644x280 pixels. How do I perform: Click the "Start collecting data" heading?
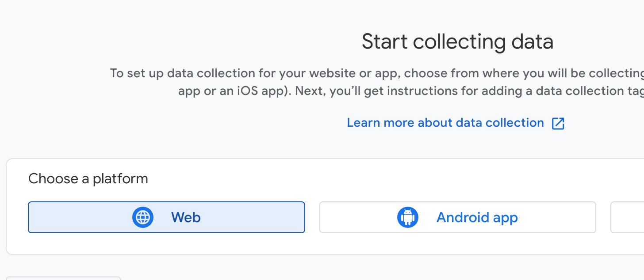[457, 42]
